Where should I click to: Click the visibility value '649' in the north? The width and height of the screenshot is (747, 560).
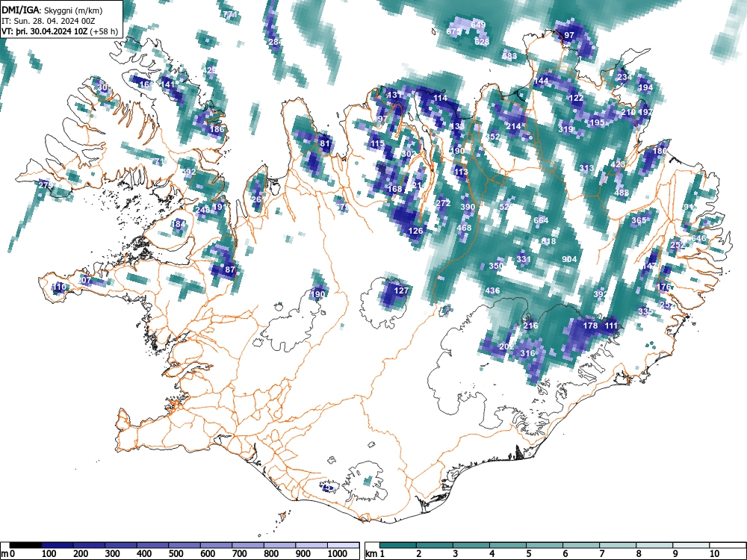tap(478, 25)
